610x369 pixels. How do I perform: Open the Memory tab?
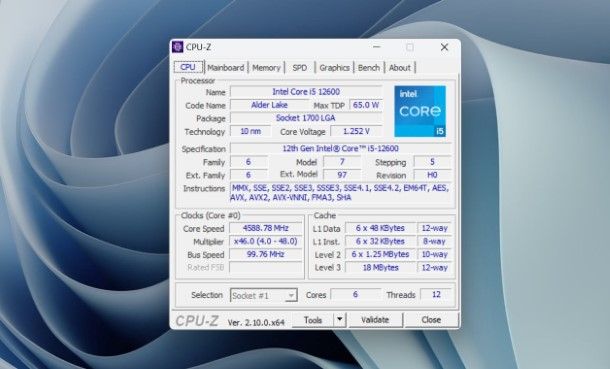coord(266,68)
